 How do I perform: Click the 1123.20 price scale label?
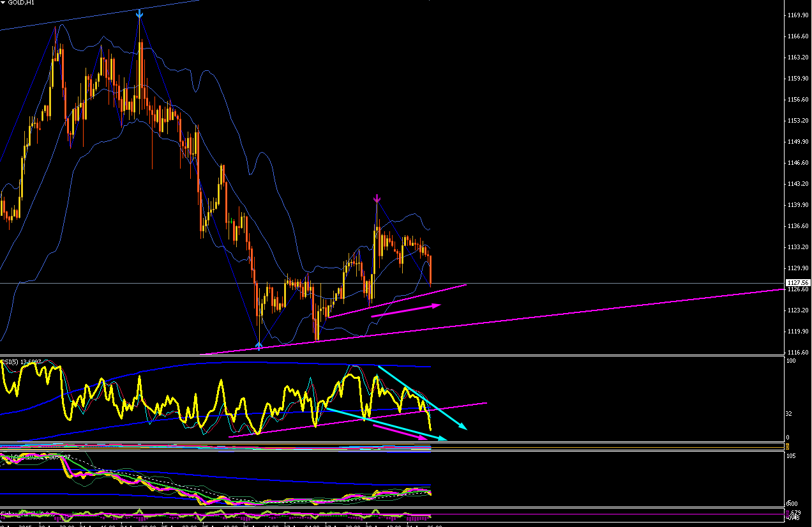point(799,310)
